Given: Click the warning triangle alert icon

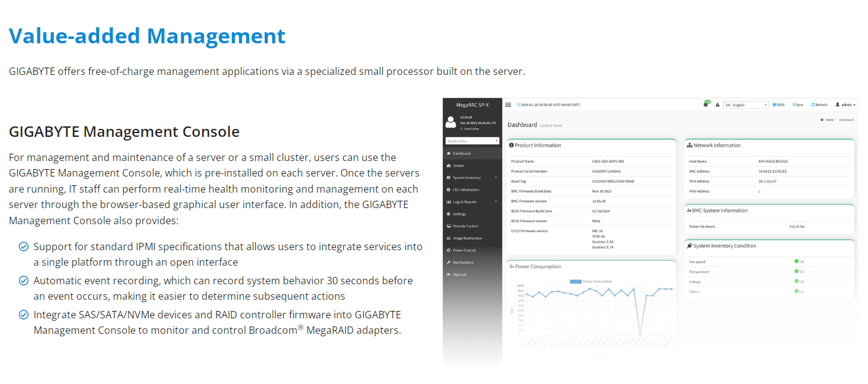Looking at the screenshot, I should (x=718, y=105).
